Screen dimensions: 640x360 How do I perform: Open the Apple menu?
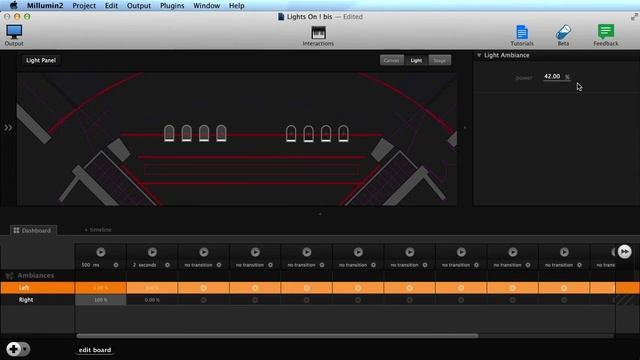click(x=13, y=5)
